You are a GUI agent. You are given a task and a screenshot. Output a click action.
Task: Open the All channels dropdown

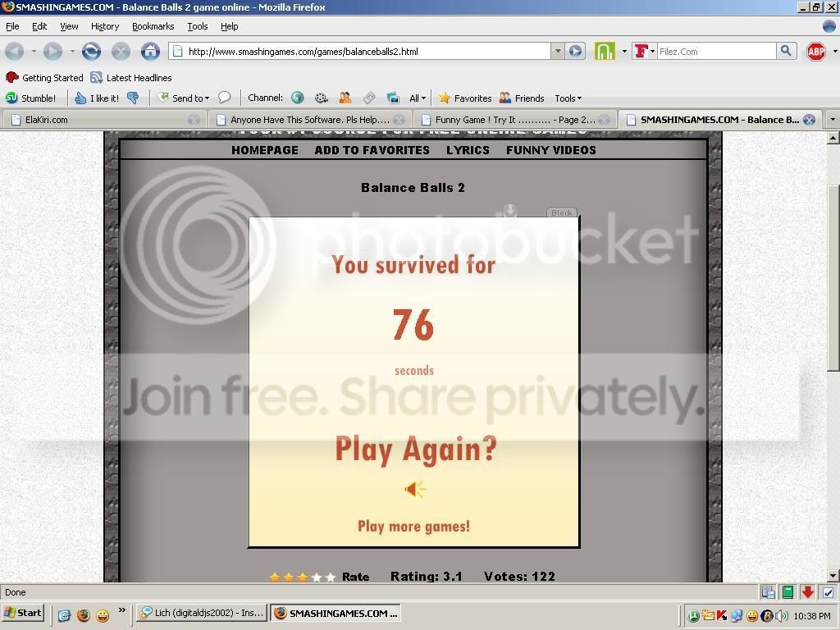click(x=418, y=98)
